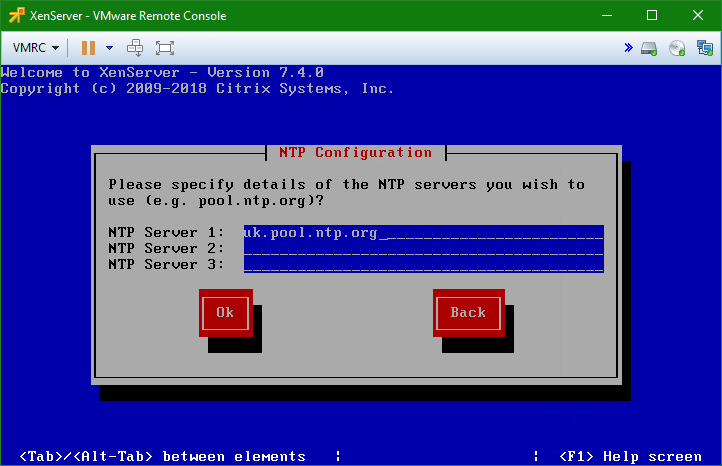Click the VMware Remote Console app icon
This screenshot has width=722, height=466.
click(17, 15)
